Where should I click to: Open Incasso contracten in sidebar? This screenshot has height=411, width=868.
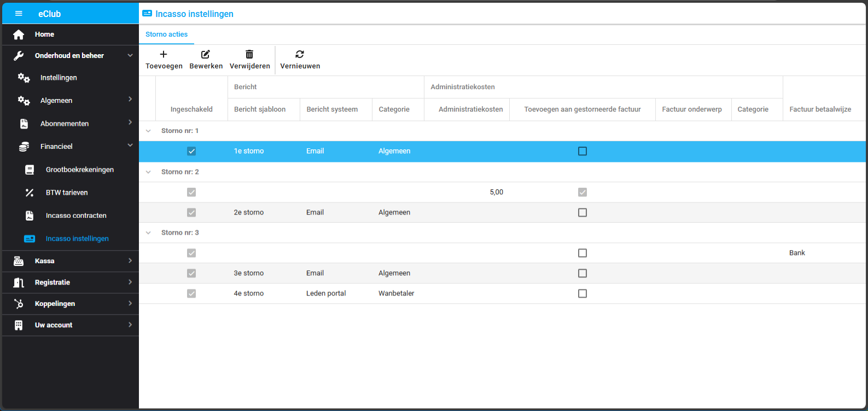76,216
